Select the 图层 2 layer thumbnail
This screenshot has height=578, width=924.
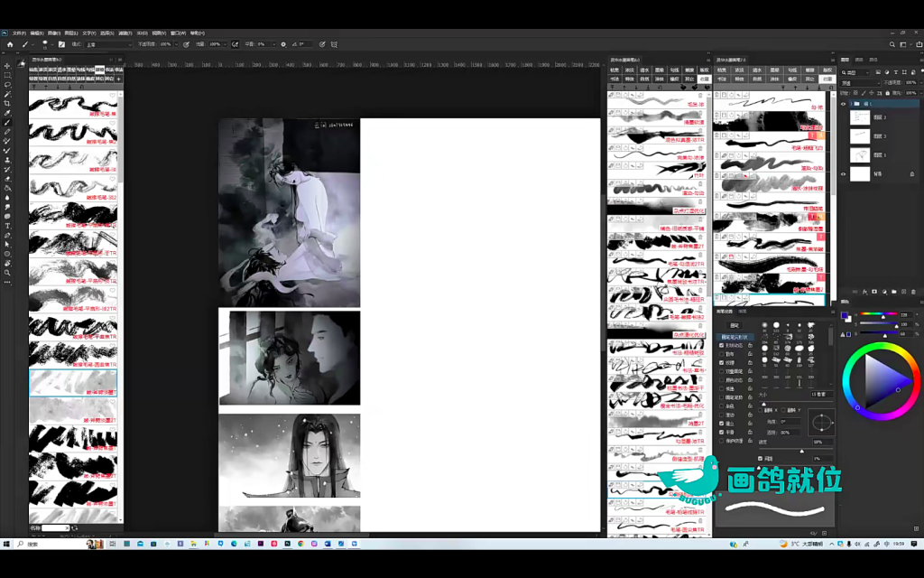point(862,117)
